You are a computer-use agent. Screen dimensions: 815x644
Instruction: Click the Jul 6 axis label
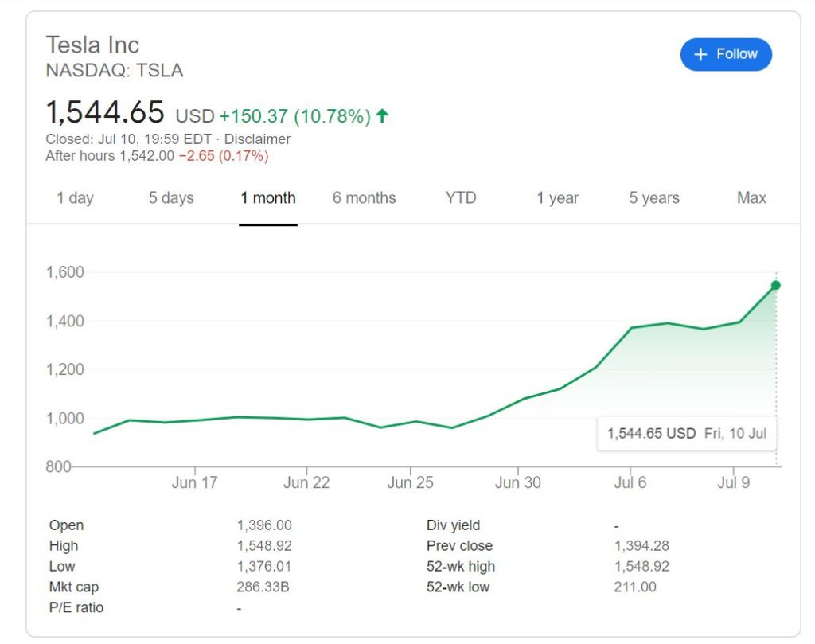pyautogui.click(x=630, y=483)
